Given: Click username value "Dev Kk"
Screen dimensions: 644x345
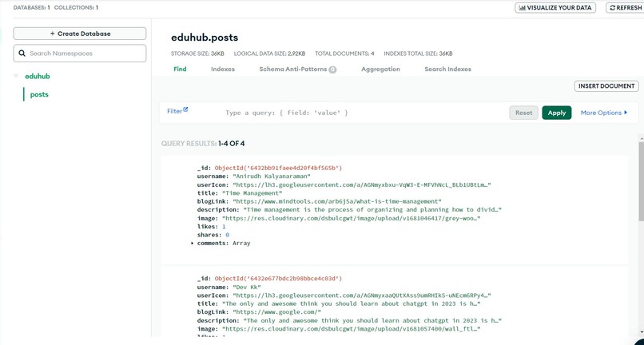Looking at the screenshot, I should click(247, 287).
